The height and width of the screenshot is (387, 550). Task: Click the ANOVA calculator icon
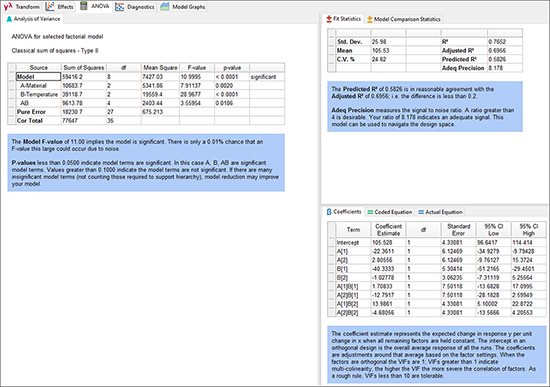coord(83,6)
